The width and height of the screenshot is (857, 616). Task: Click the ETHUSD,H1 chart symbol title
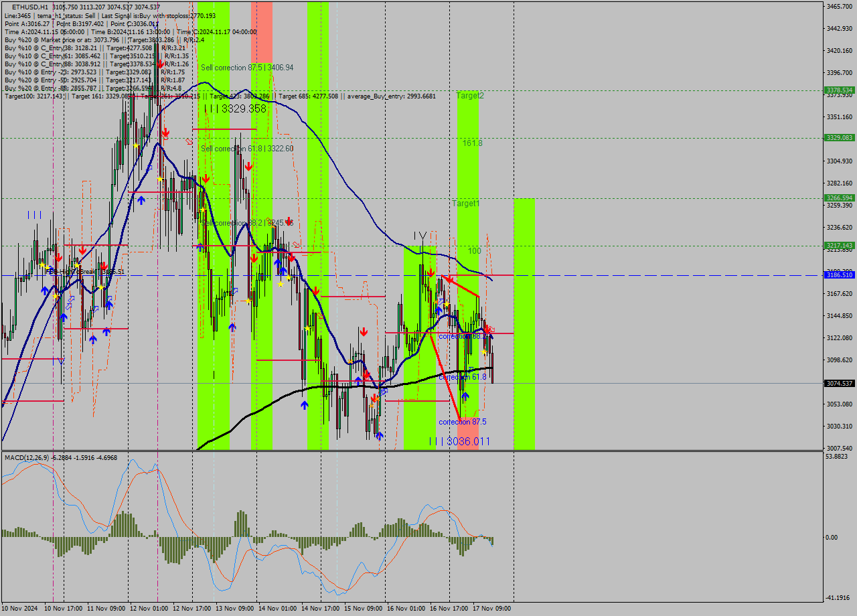point(29,7)
